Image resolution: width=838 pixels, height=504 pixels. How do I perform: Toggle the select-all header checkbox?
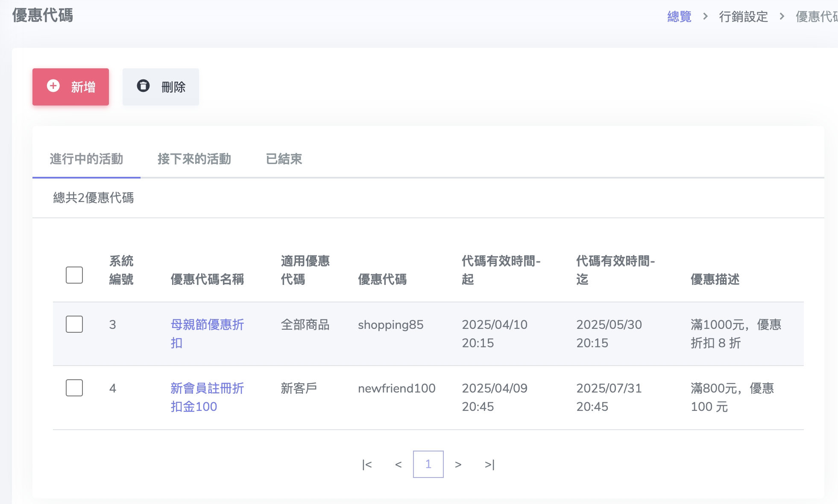pyautogui.click(x=74, y=275)
